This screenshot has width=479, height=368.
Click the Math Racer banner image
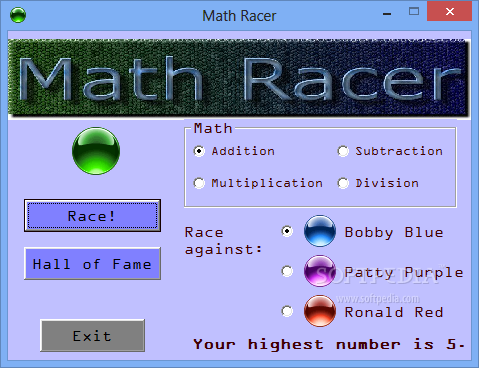239,79
